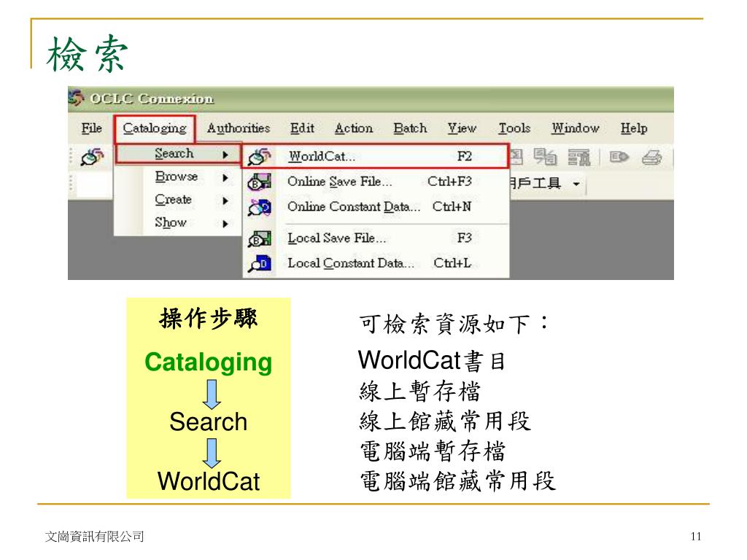The height and width of the screenshot is (560, 747).
Task: Choose Local Constant Data... entry
Action: (376, 262)
